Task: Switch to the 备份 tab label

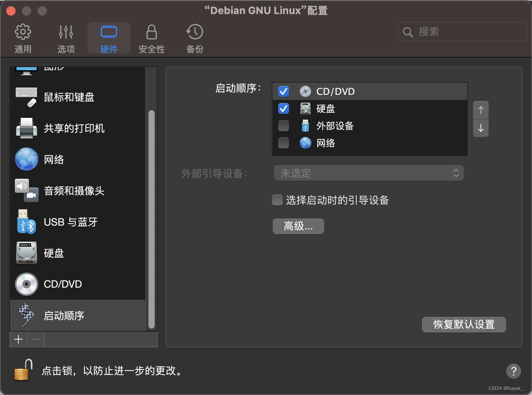Action: coord(195,49)
